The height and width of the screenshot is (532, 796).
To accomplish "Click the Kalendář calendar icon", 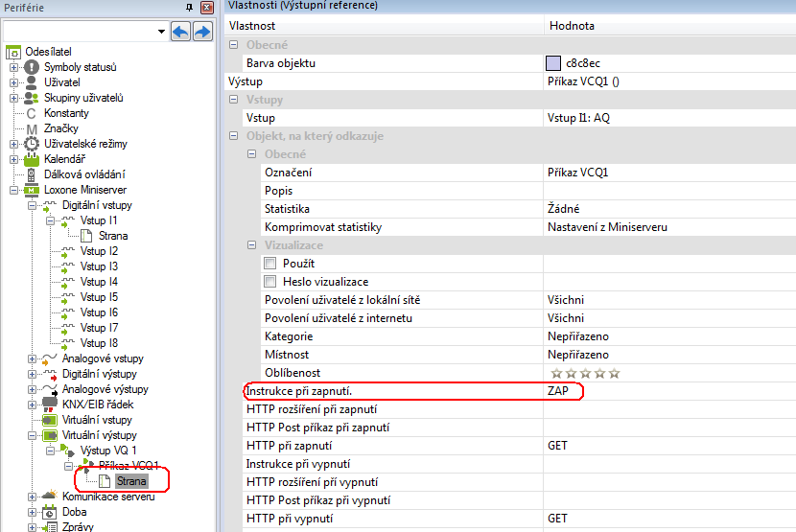I will 32,159.
